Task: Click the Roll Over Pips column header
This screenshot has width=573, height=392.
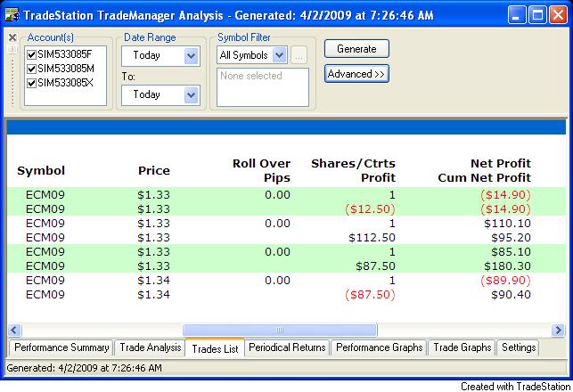Action: click(262, 171)
